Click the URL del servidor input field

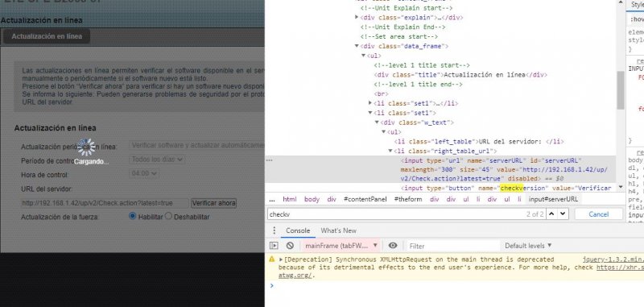(x=105, y=203)
